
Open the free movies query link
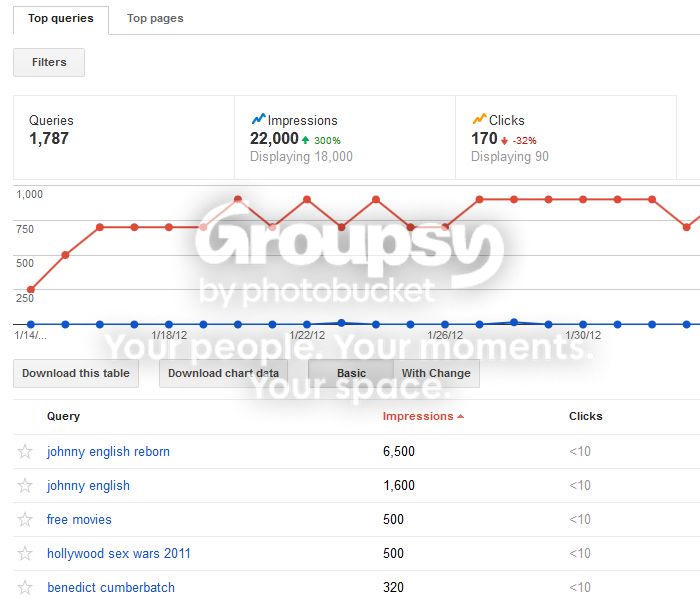(x=79, y=519)
